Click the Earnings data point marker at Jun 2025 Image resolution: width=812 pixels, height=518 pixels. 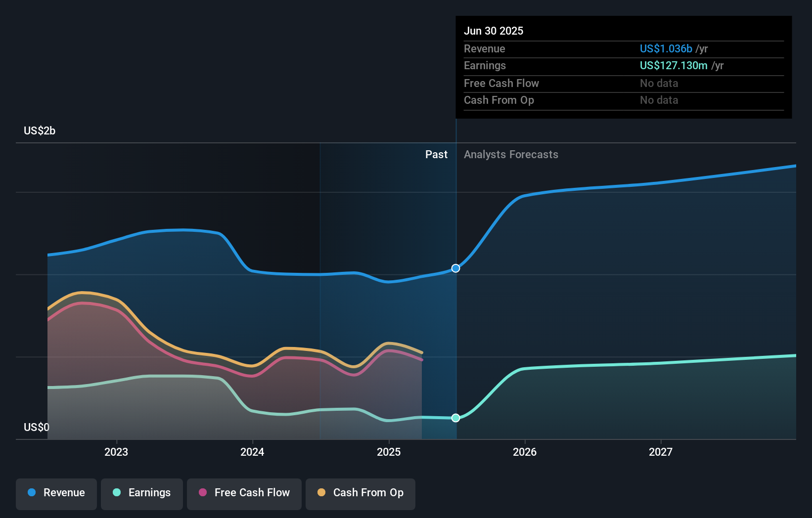pyautogui.click(x=456, y=418)
